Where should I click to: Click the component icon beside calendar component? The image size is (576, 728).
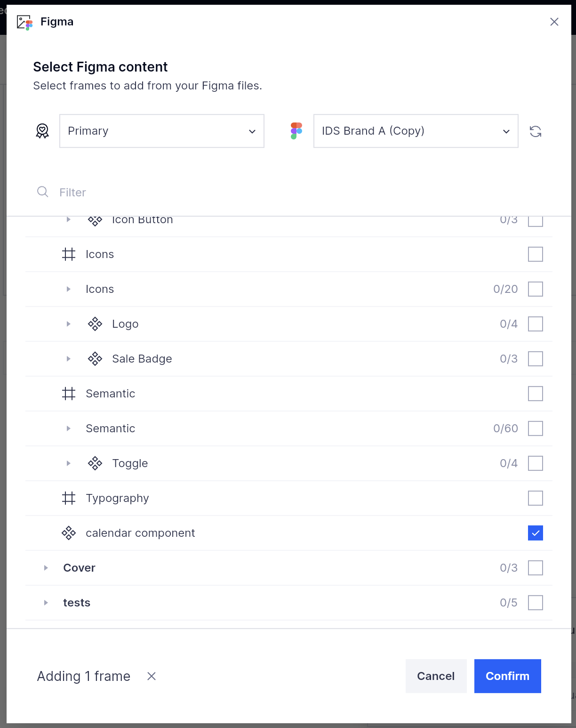(x=69, y=533)
